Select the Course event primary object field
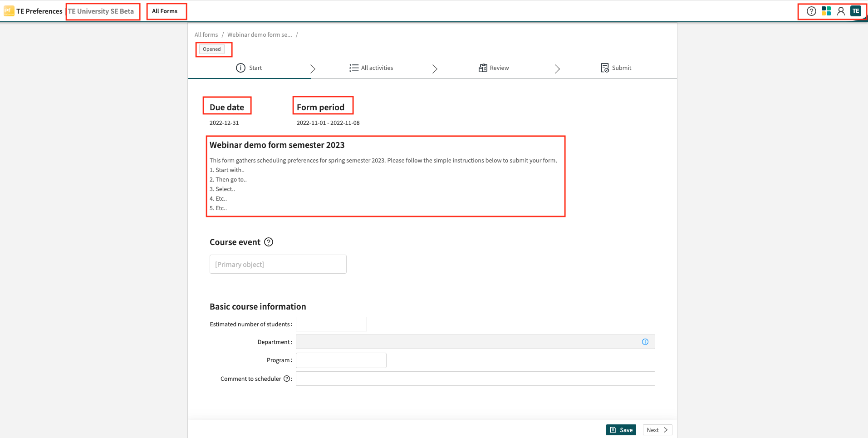 coord(278,264)
